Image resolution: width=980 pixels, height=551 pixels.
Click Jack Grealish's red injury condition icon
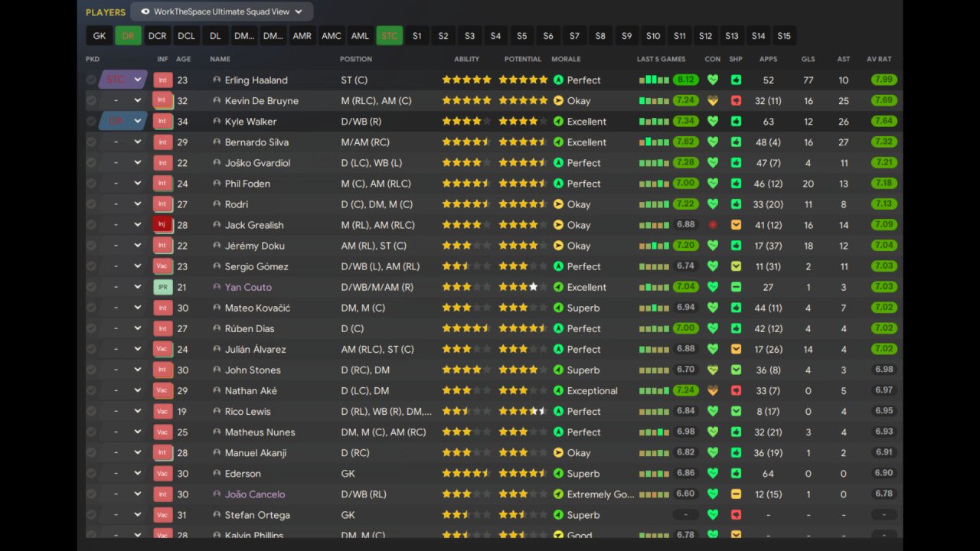pyautogui.click(x=713, y=225)
